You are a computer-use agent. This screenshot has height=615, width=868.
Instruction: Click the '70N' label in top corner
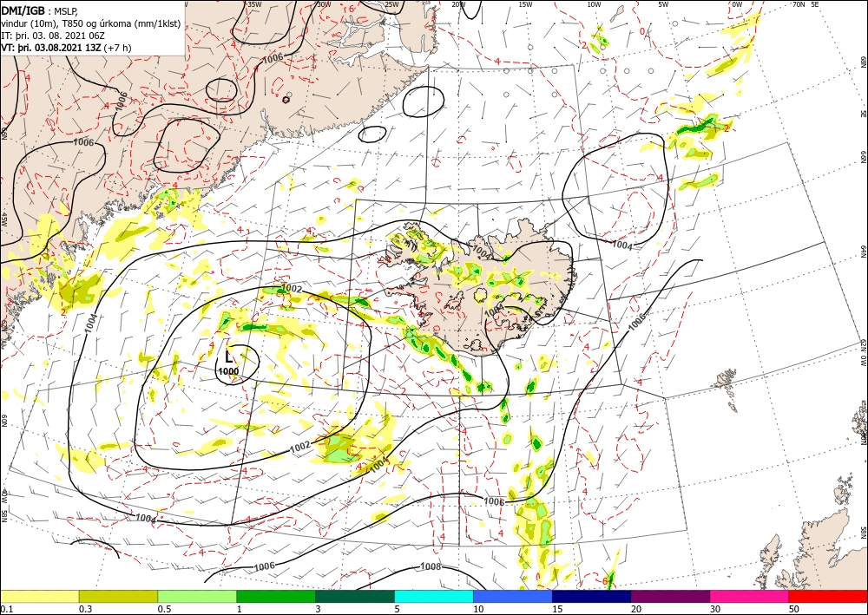(x=799, y=4)
